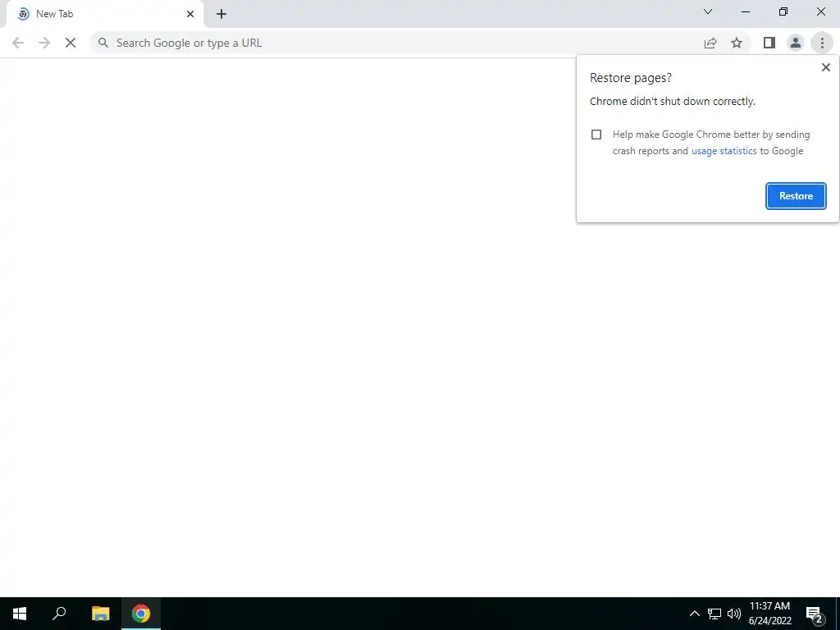The width and height of the screenshot is (840, 630).
Task: Open the Chrome side panel
Action: pos(769,43)
